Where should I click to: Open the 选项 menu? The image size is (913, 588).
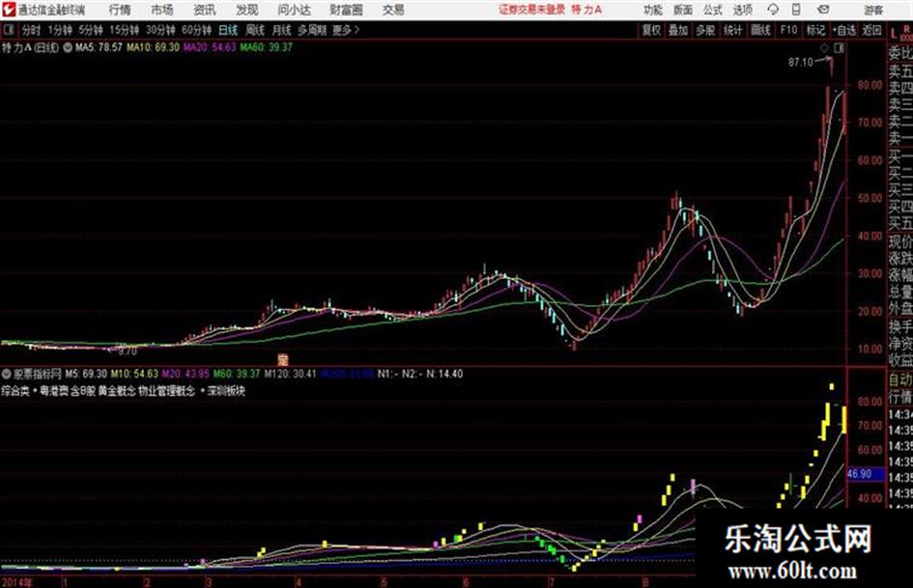click(743, 10)
